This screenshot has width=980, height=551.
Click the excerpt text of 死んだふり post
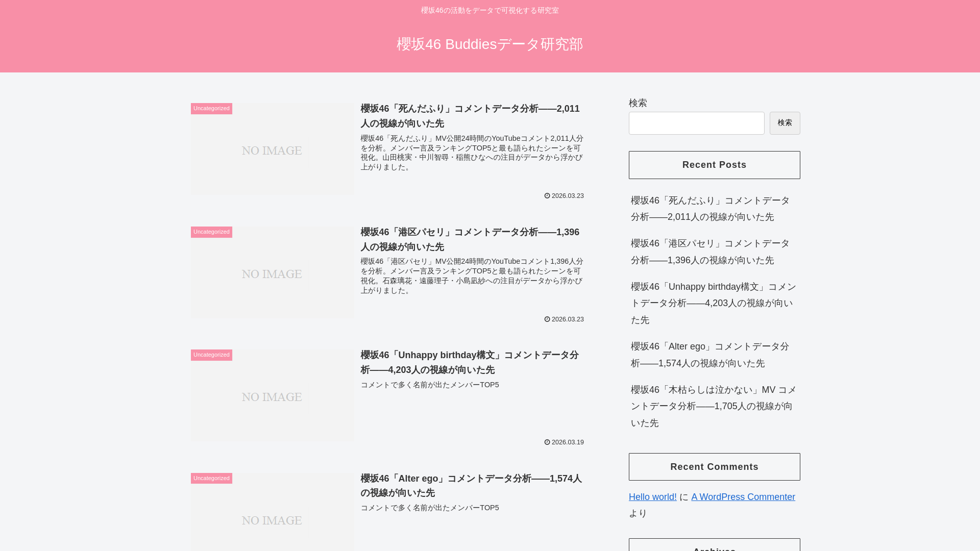(472, 153)
